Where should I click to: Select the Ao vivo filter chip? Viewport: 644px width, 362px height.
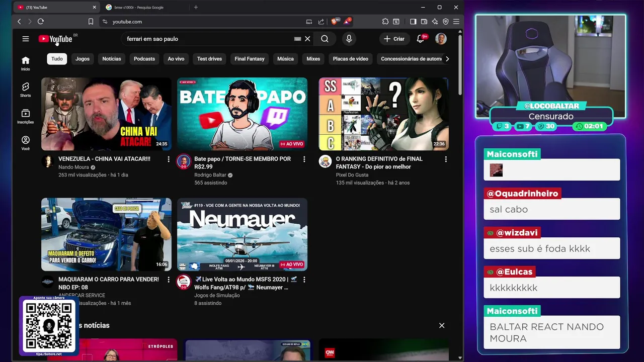(x=176, y=59)
